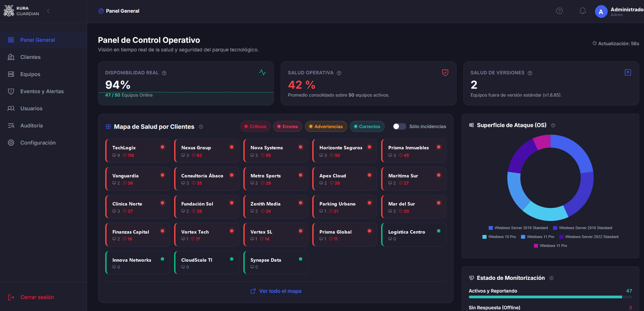Open Equipos in the sidebar
Screen dimensions: 644x311
click(43, 74)
